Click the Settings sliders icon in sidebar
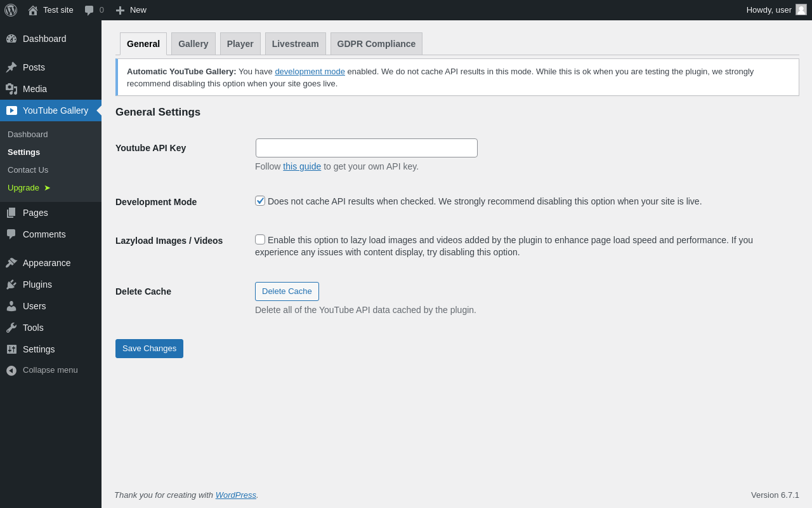 11,349
